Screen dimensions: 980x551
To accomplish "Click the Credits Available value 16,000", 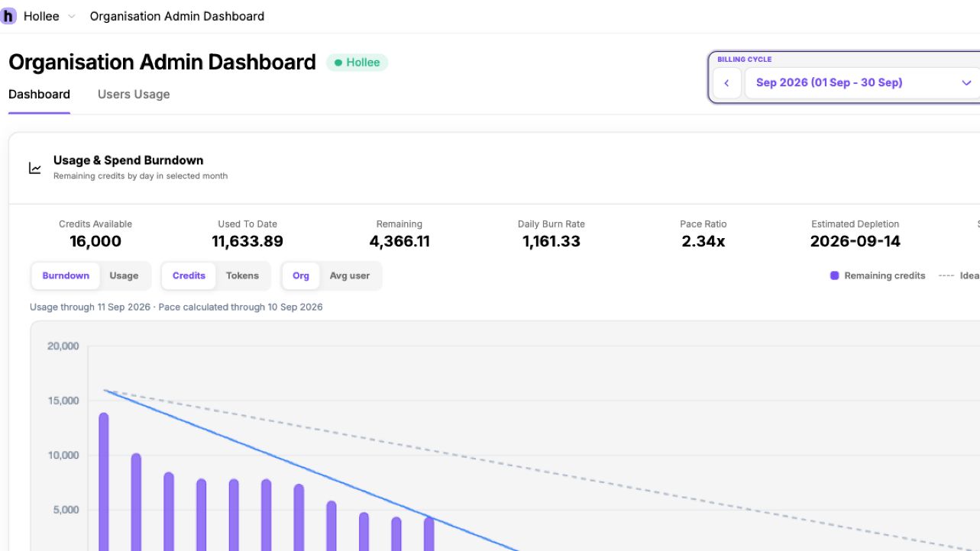I will (95, 242).
